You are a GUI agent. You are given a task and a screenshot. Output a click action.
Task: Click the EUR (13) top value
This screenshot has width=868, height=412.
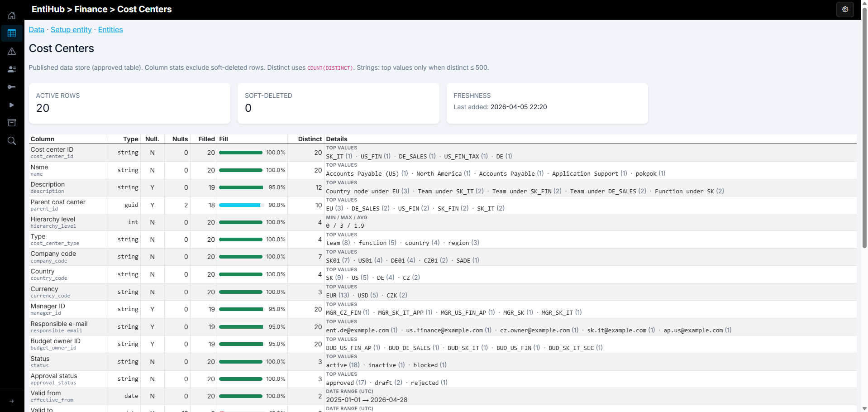point(338,295)
